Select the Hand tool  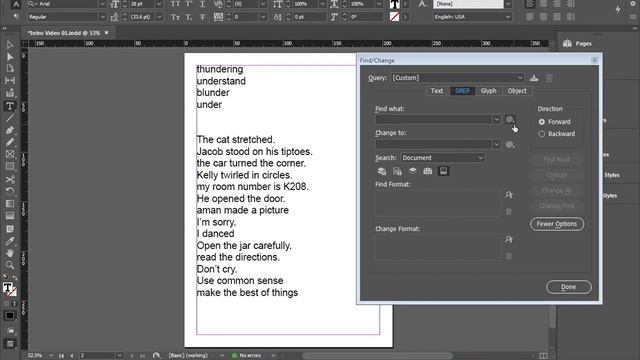(10, 253)
